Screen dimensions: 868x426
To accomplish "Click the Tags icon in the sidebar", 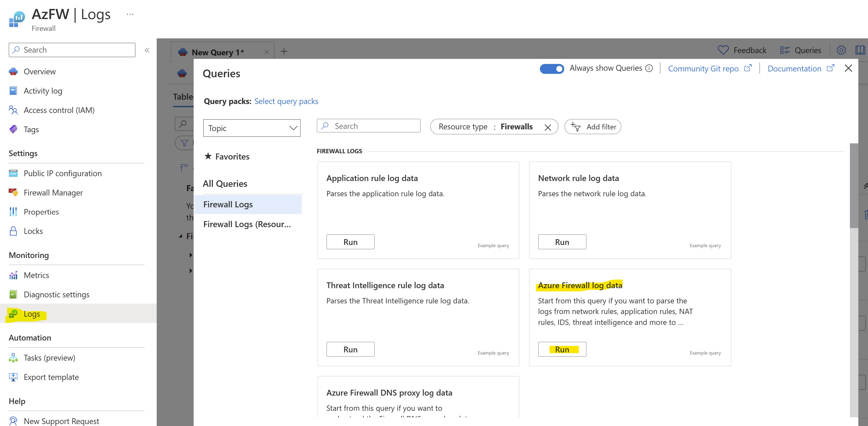I will click(x=13, y=129).
